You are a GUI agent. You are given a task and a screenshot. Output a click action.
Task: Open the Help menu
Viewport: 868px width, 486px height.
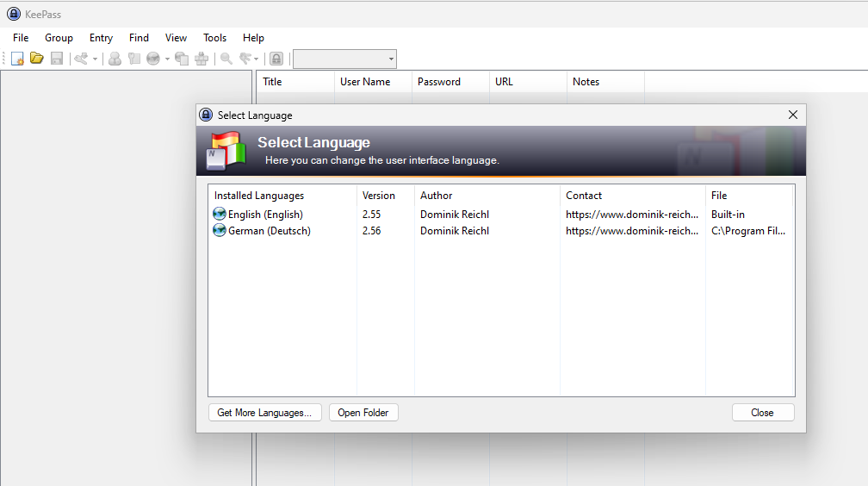pyautogui.click(x=253, y=38)
